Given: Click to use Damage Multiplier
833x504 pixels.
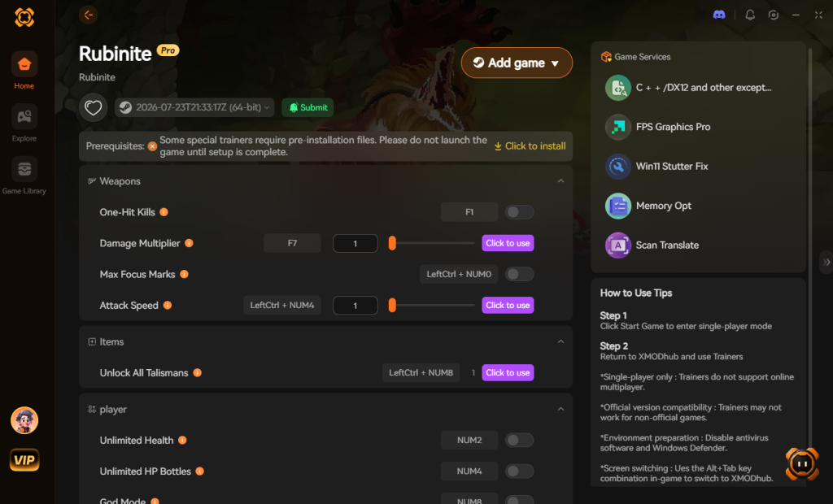Looking at the screenshot, I should tap(508, 243).
